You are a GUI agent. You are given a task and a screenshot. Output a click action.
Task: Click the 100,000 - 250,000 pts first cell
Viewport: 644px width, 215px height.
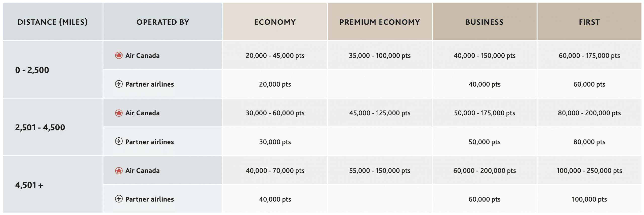pos(589,170)
